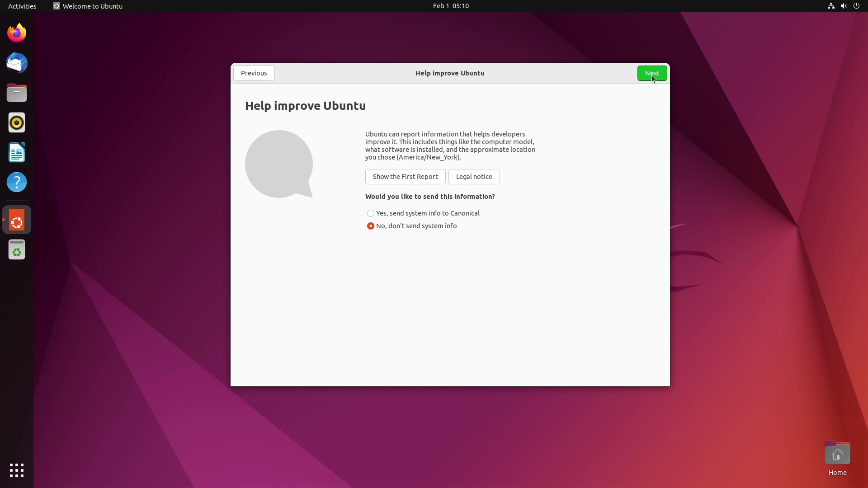Launch LibreOffice Writer from the dock

point(17,152)
